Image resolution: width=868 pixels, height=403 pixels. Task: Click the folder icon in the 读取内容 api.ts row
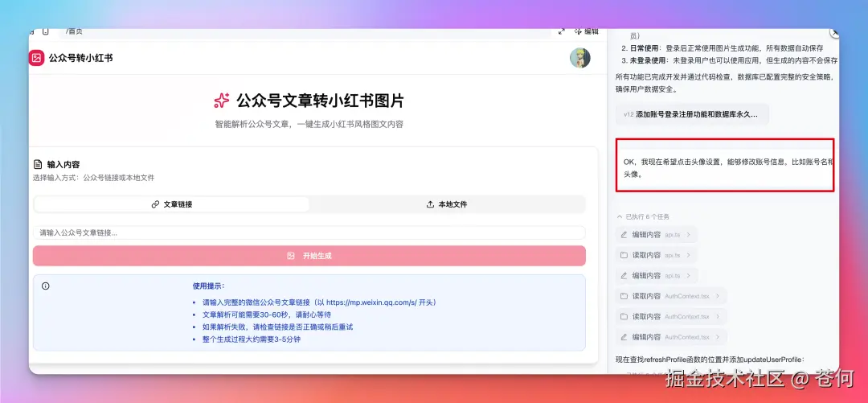click(x=624, y=255)
